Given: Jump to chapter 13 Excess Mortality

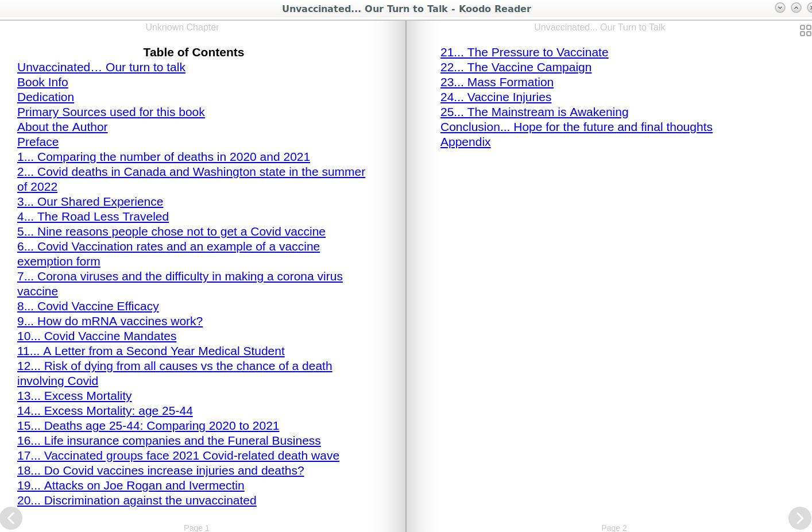Looking at the screenshot, I should pos(74,396).
